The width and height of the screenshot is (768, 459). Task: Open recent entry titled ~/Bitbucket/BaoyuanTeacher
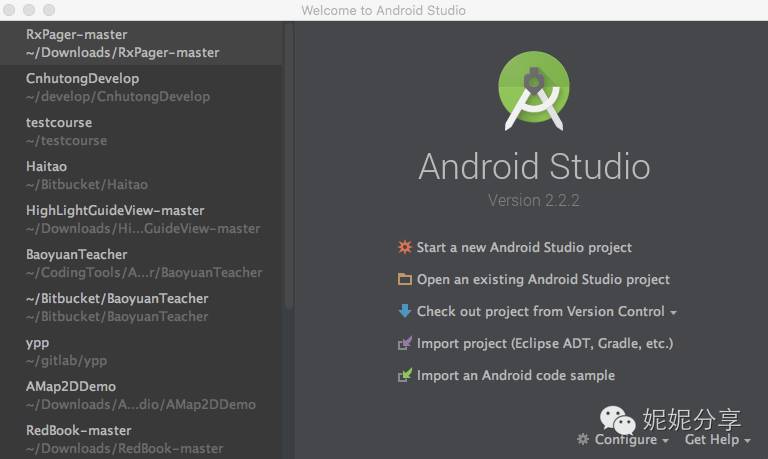click(141, 307)
